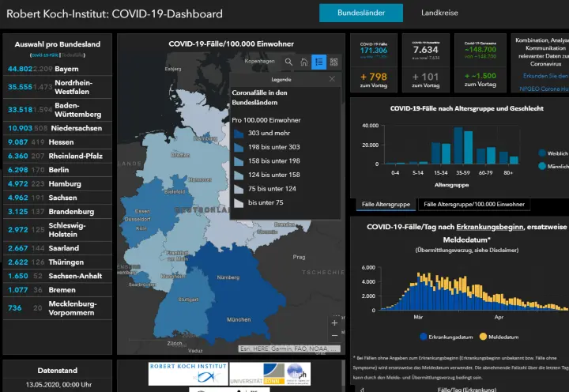The height and width of the screenshot is (392, 569).
Task: Zoom out on map with minus button
Action: click(x=335, y=336)
